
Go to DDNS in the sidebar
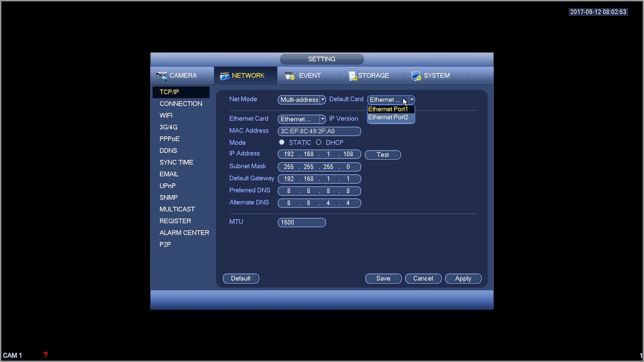point(168,151)
